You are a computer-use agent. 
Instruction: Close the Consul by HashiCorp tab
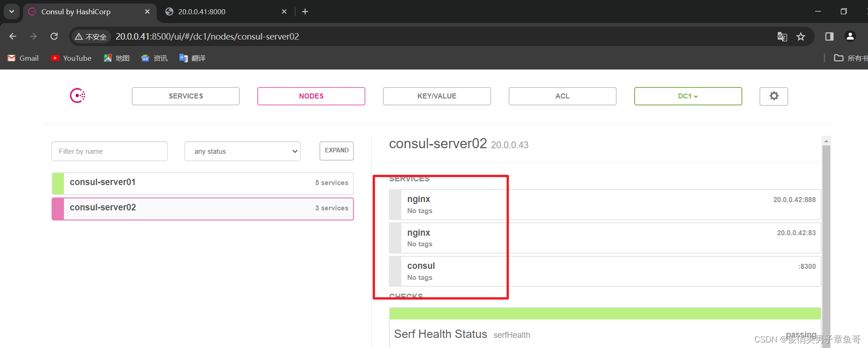(147, 12)
